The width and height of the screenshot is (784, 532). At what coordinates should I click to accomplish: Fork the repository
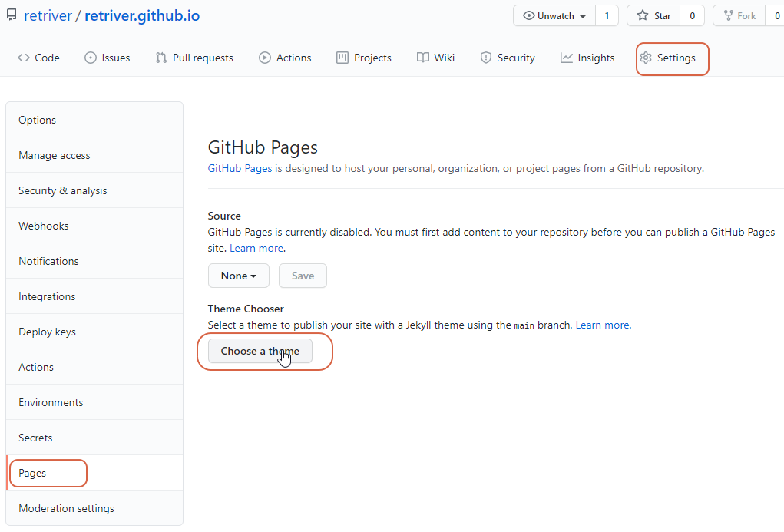coord(739,16)
